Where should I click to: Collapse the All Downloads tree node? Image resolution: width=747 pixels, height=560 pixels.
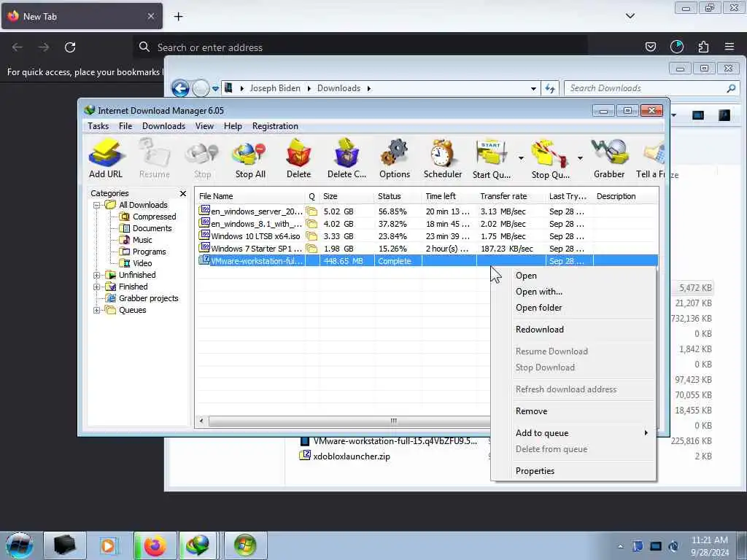(x=97, y=205)
